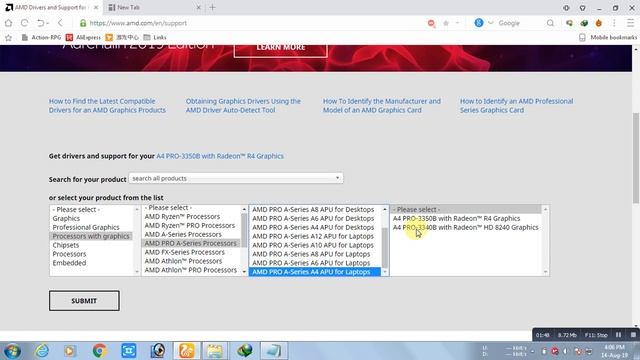Open file explorer folder taskbar icon
The height and width of the screenshot is (360, 640).
click(215, 351)
